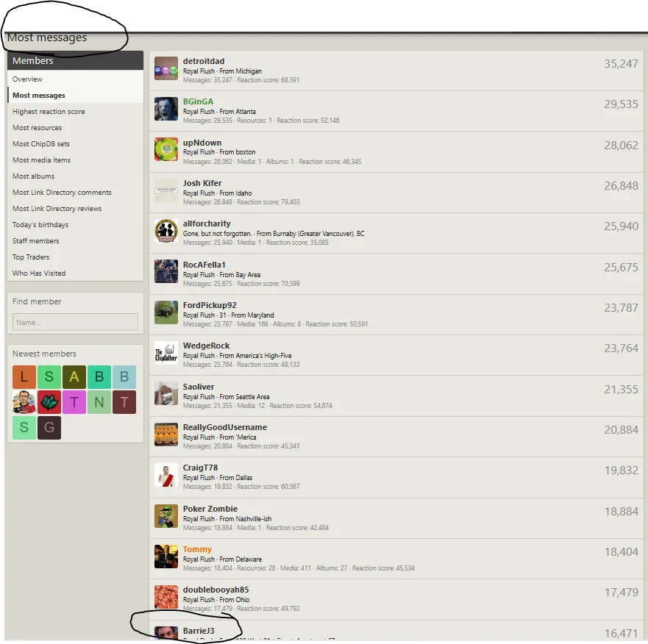Screen dimensions: 648x644
Task: Open FordPickup92's profile link
Action: coord(210,305)
